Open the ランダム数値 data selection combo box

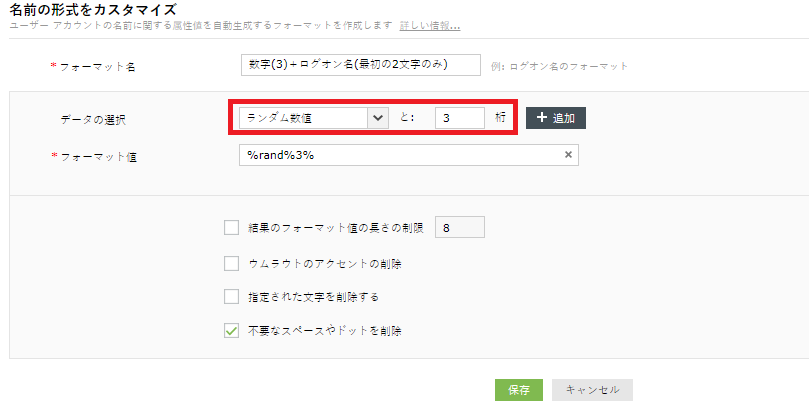tap(303, 118)
